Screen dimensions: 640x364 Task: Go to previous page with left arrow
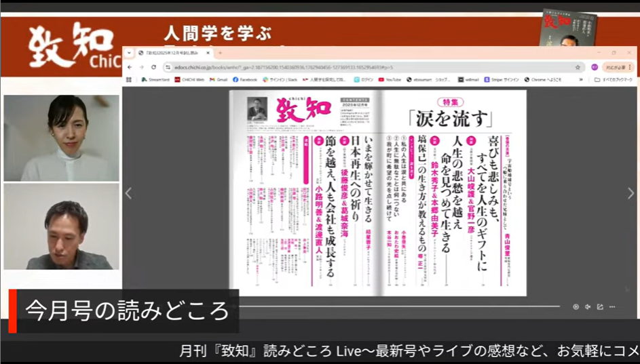[x=128, y=194]
